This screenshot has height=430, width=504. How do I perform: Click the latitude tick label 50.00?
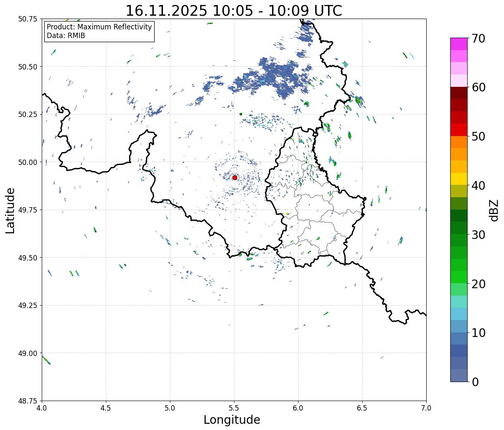pyautogui.click(x=28, y=162)
